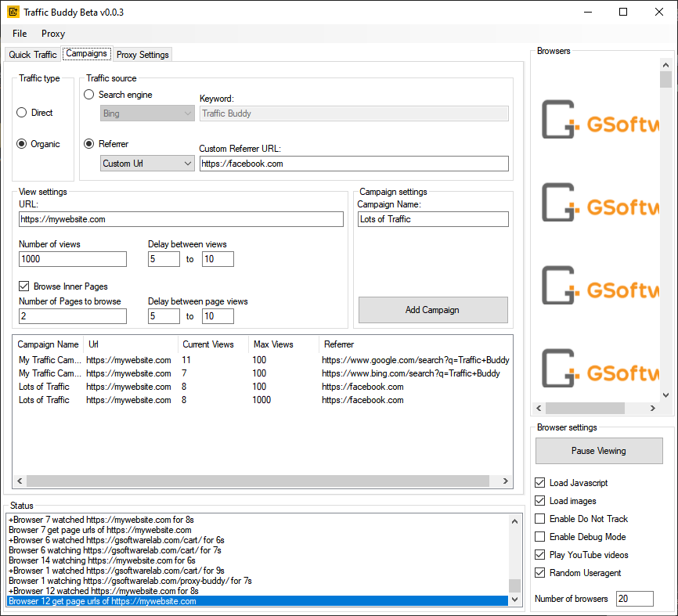Click the Traffic Buddy app icon in title bar
This screenshot has width=678, height=616.
click(13, 13)
